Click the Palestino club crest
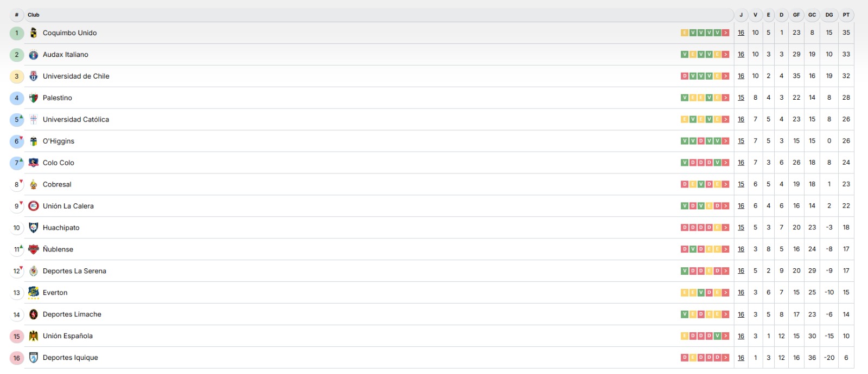This screenshot has width=868, height=374. point(34,98)
